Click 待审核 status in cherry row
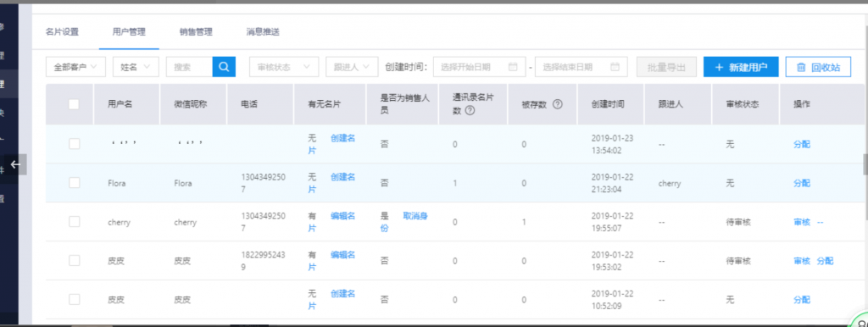The image size is (868, 327). click(738, 222)
